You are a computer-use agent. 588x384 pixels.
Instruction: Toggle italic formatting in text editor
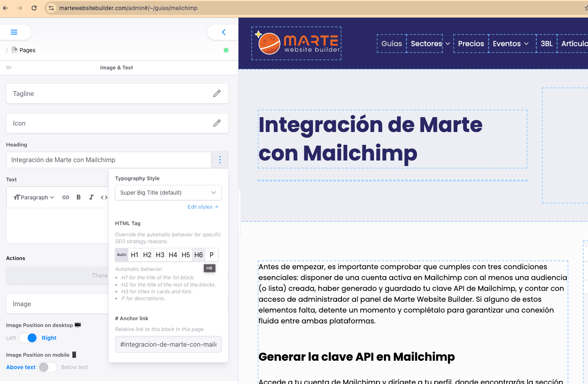coord(91,197)
